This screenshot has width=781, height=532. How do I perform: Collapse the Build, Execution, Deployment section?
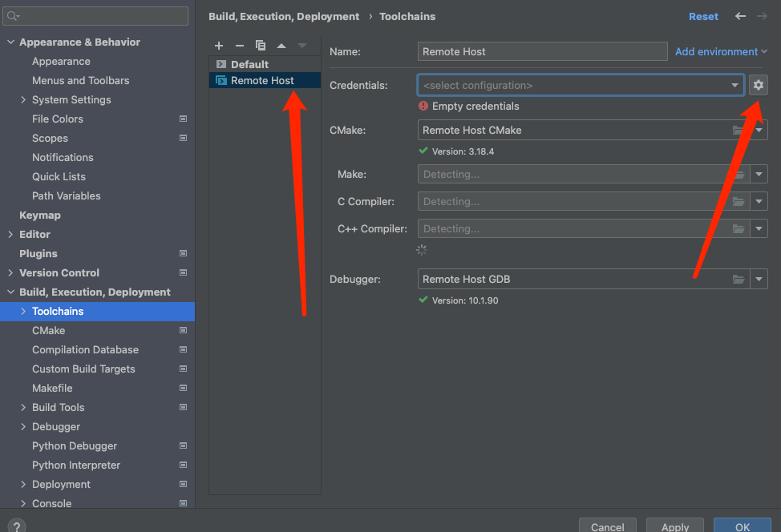(10, 292)
